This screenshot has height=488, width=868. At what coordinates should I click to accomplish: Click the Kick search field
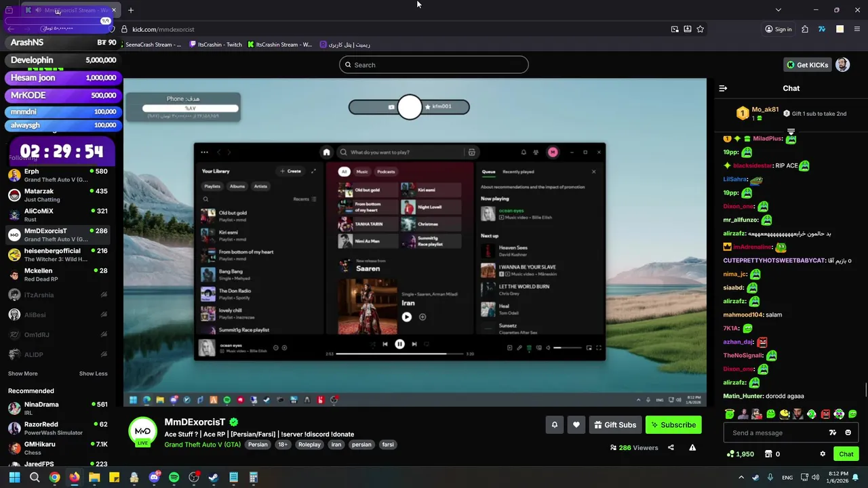pyautogui.click(x=434, y=65)
